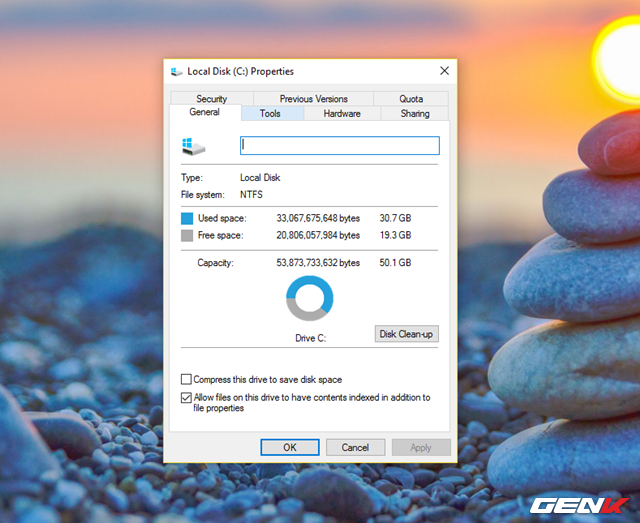Click the Capacity: label
Screen dimensions: 640x523
(215, 263)
